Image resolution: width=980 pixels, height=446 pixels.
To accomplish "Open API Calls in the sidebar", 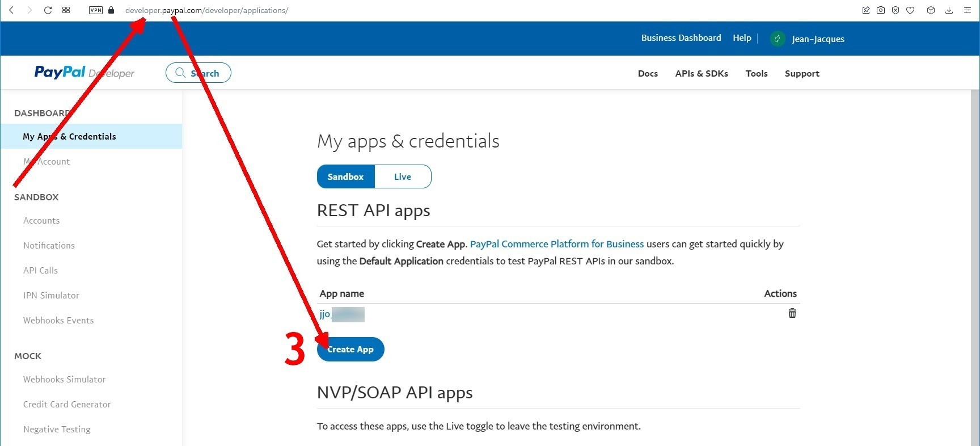I will point(40,270).
